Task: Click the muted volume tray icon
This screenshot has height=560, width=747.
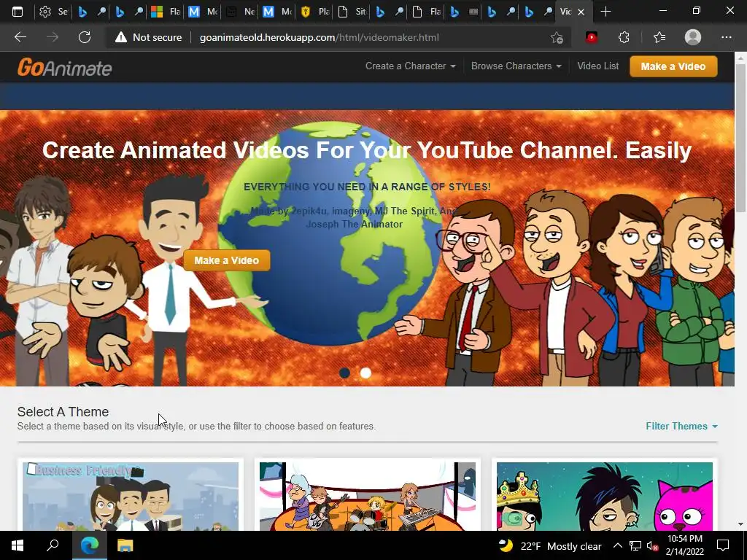Action: coord(652,545)
